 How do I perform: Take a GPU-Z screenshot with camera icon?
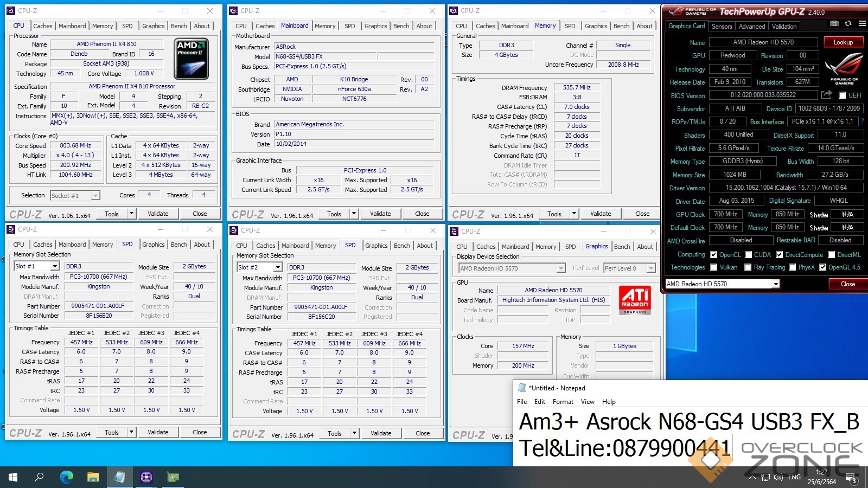click(x=834, y=24)
